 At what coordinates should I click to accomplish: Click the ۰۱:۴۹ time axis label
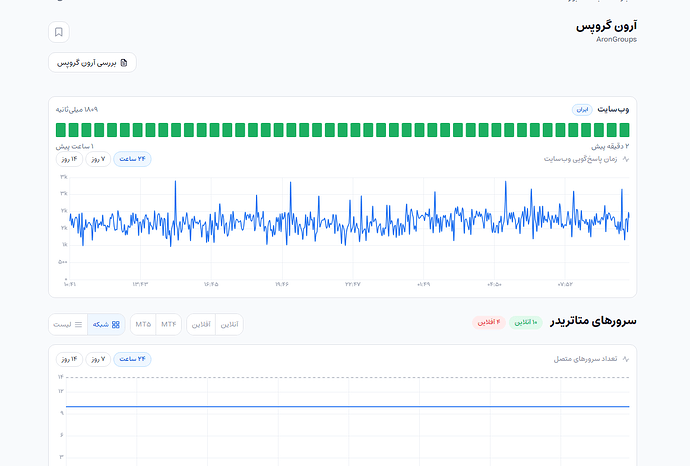pos(423,284)
